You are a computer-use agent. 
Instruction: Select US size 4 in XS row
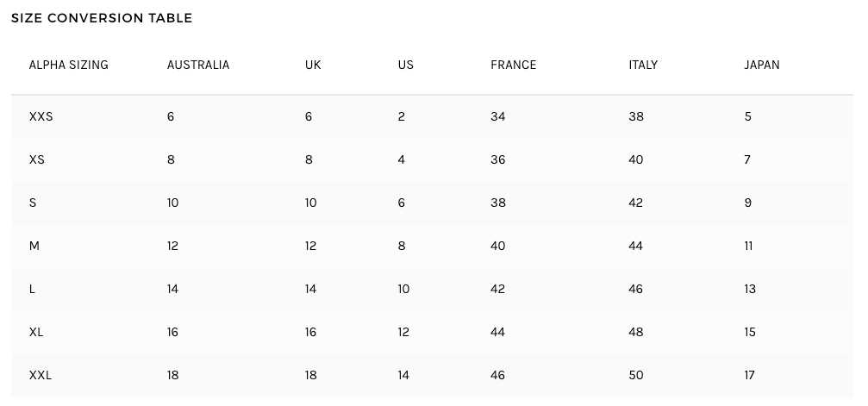coord(402,159)
